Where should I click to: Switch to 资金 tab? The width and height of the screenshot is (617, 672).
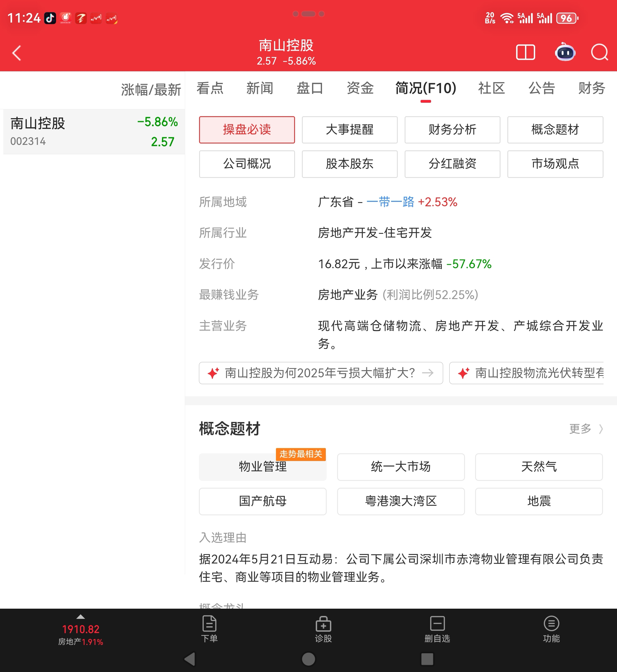(x=359, y=88)
